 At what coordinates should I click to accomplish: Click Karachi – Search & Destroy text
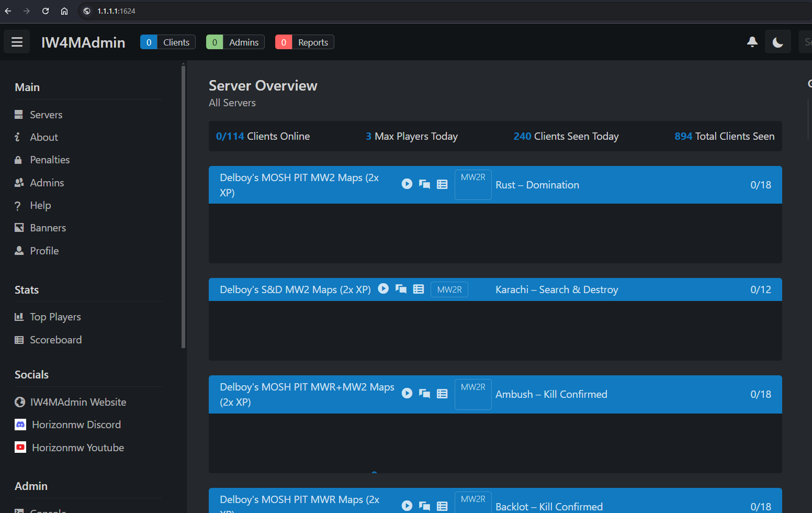[x=557, y=289]
